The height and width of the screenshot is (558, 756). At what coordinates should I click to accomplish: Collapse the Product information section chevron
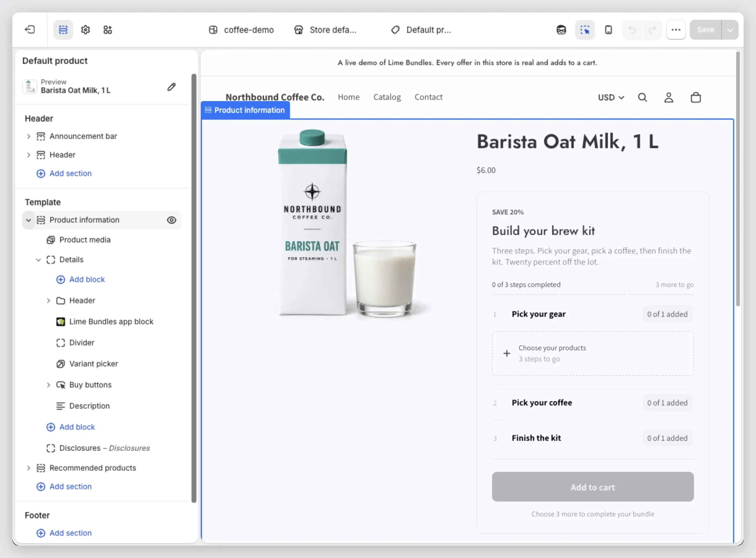coord(29,220)
